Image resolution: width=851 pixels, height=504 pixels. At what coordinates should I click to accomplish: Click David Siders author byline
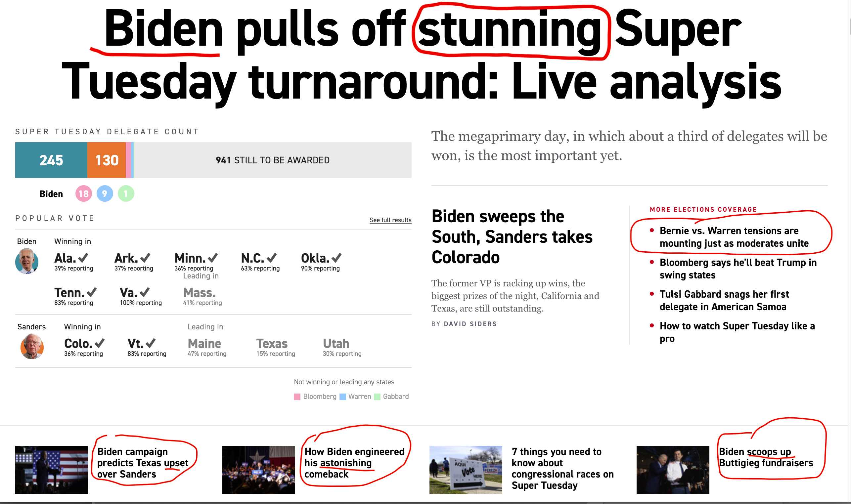click(x=470, y=324)
